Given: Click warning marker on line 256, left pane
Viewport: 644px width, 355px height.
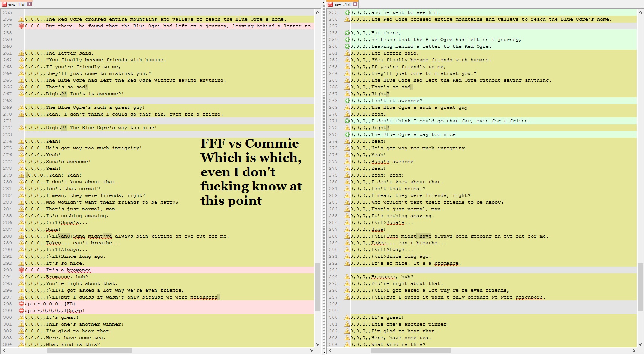Looking at the screenshot, I should [x=21, y=19].
